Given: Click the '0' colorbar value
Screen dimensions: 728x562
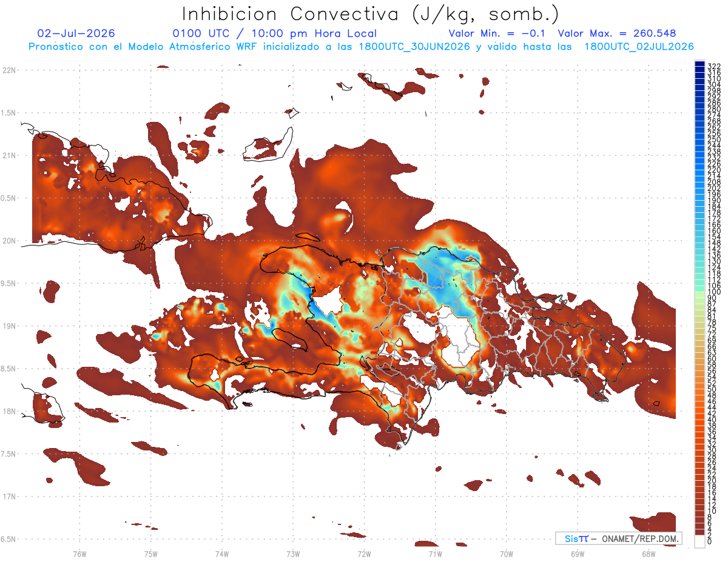Looking at the screenshot, I should click(710, 541).
